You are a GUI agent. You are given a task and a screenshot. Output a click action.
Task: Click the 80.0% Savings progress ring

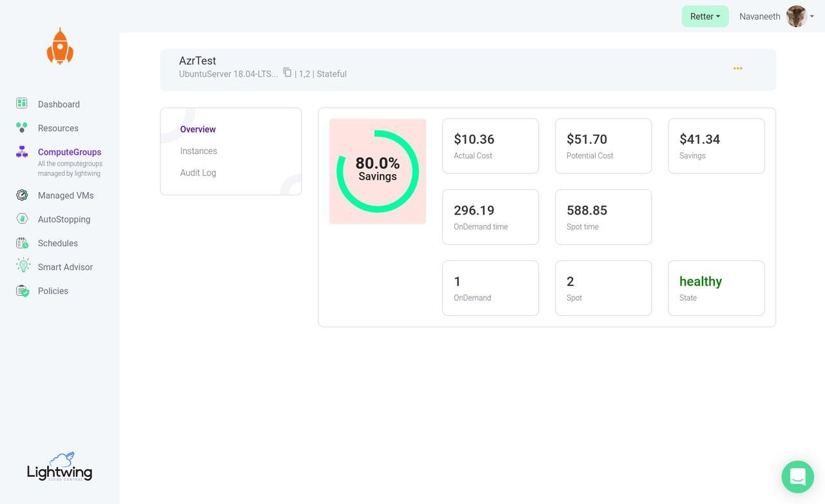tap(378, 171)
